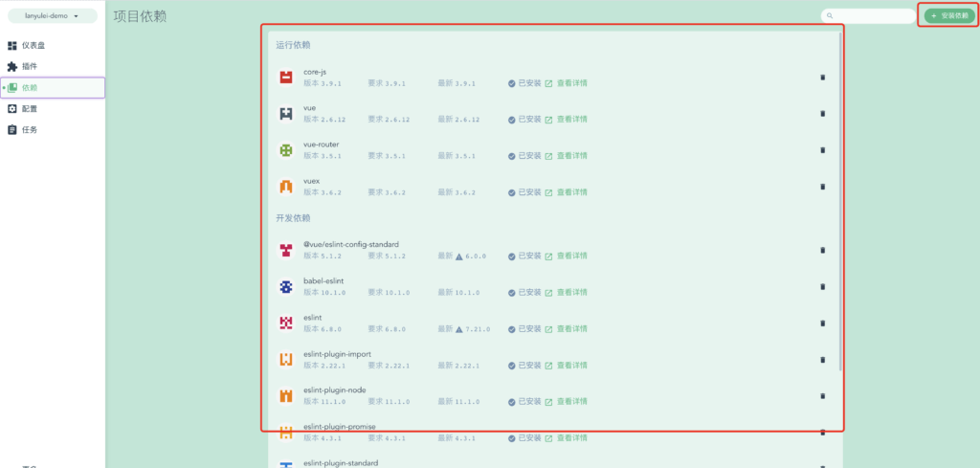Open lanyulei-demo project dropdown

tap(53, 15)
